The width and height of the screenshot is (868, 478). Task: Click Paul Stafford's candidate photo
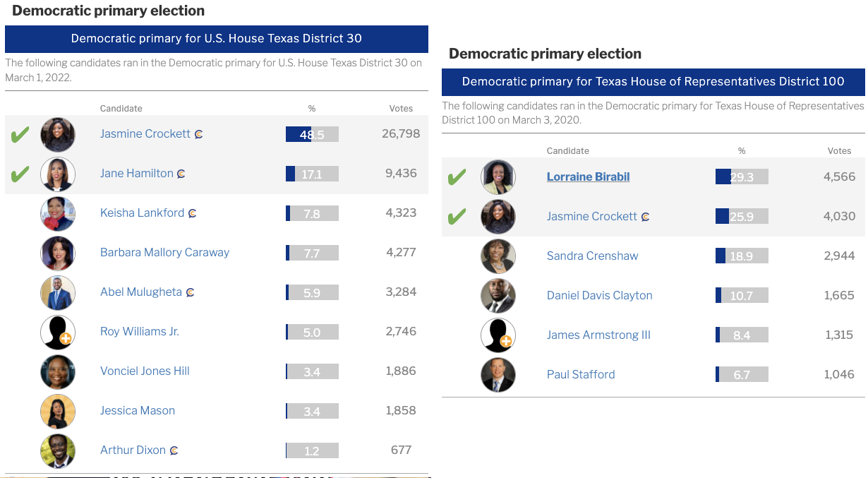[498, 375]
